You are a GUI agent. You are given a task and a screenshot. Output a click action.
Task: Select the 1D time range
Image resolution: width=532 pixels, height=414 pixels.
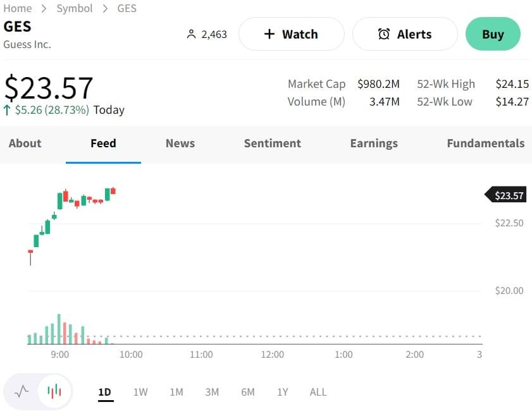pyautogui.click(x=104, y=392)
